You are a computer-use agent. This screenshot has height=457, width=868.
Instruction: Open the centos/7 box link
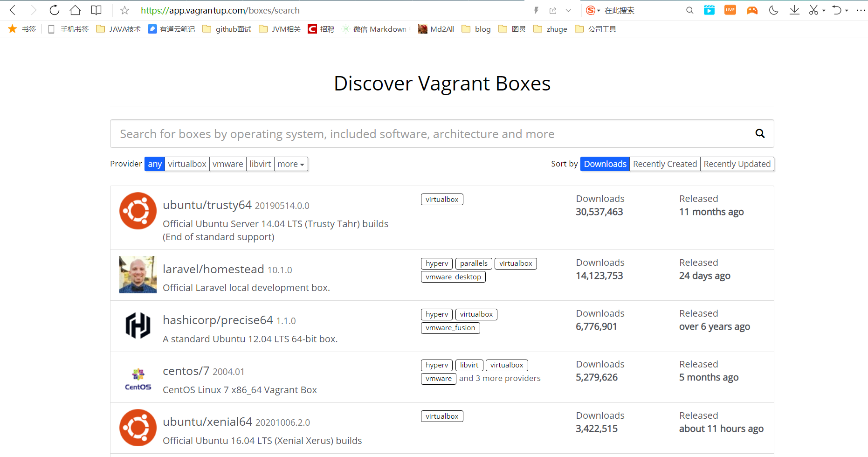point(186,371)
